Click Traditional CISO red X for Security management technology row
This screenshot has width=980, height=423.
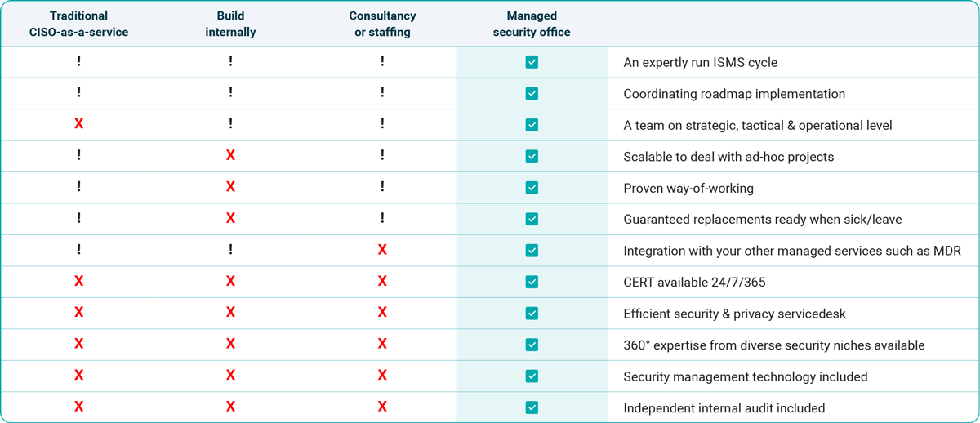pos(78,376)
